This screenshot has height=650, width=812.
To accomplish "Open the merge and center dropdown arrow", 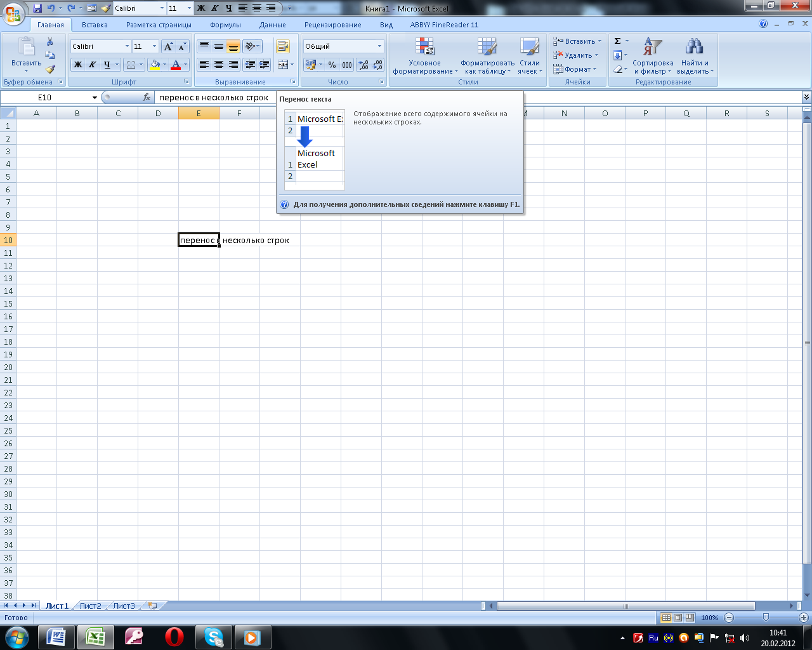I will [x=292, y=65].
